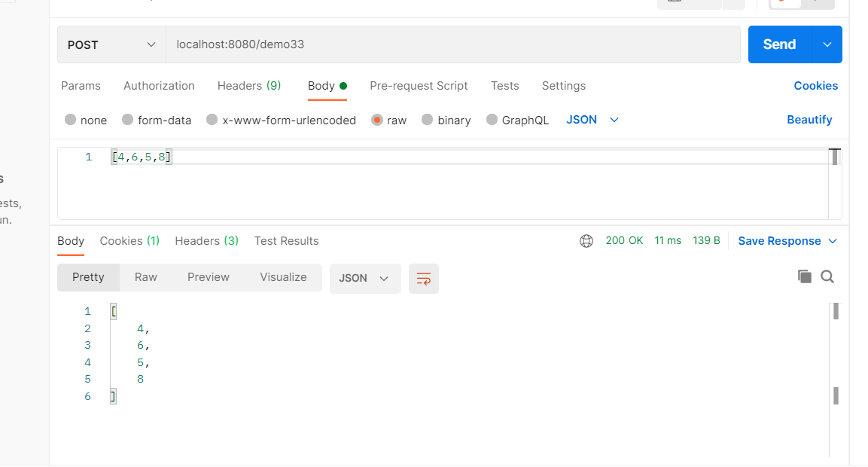This screenshot has height=467, width=868.
Task: Click the copy response icon
Action: pos(804,276)
